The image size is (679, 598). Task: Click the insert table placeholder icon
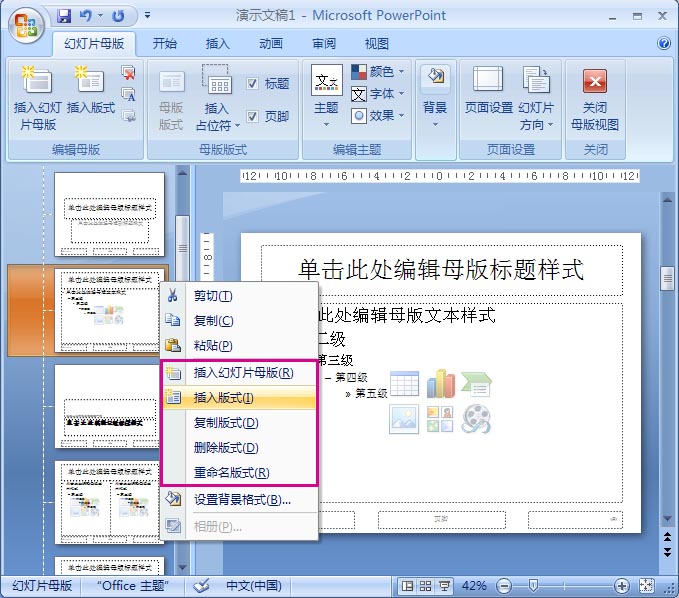pyautogui.click(x=404, y=384)
